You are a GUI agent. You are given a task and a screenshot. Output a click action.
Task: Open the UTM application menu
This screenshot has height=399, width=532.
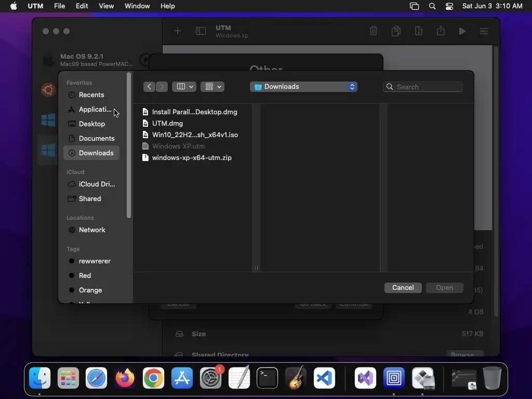35,6
